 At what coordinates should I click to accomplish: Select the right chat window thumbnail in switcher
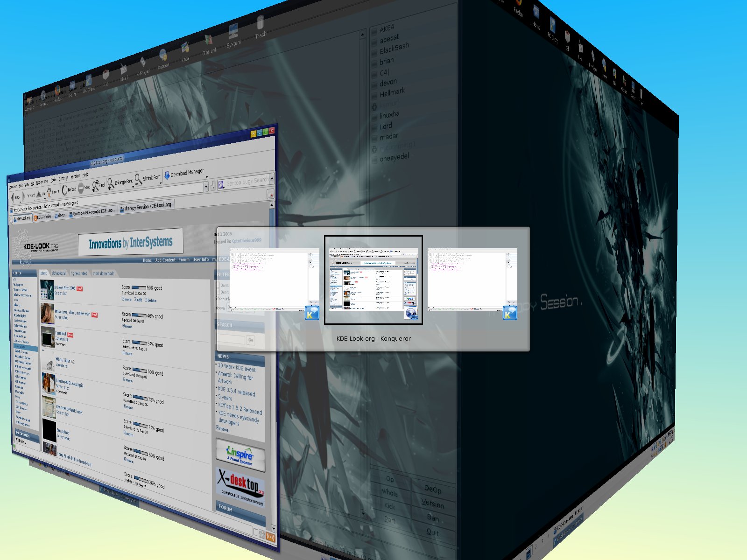click(472, 280)
